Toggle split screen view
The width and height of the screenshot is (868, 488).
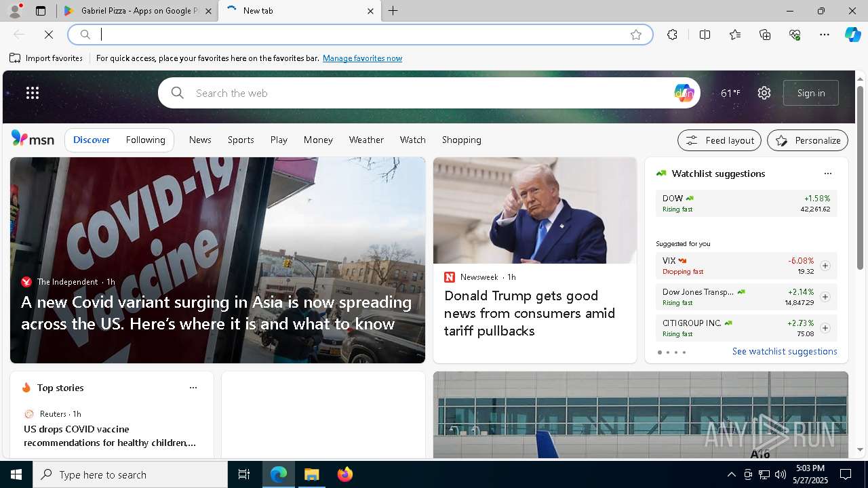pos(705,35)
